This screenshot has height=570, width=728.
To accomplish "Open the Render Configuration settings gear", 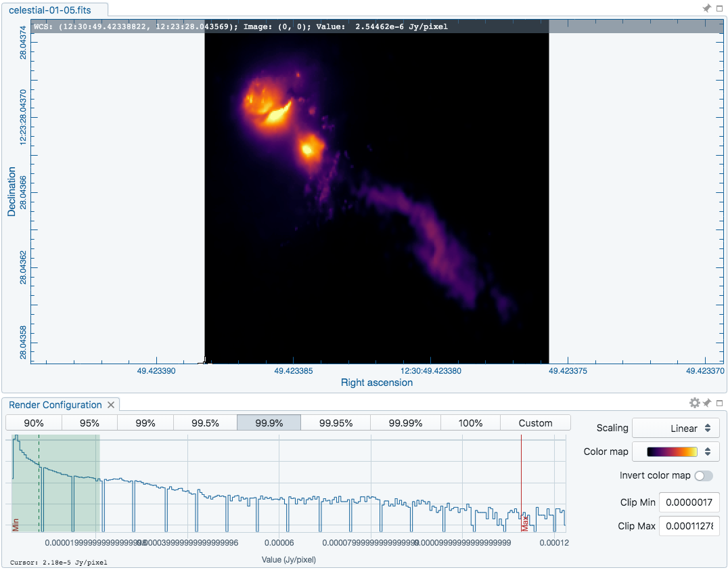I will (x=694, y=402).
